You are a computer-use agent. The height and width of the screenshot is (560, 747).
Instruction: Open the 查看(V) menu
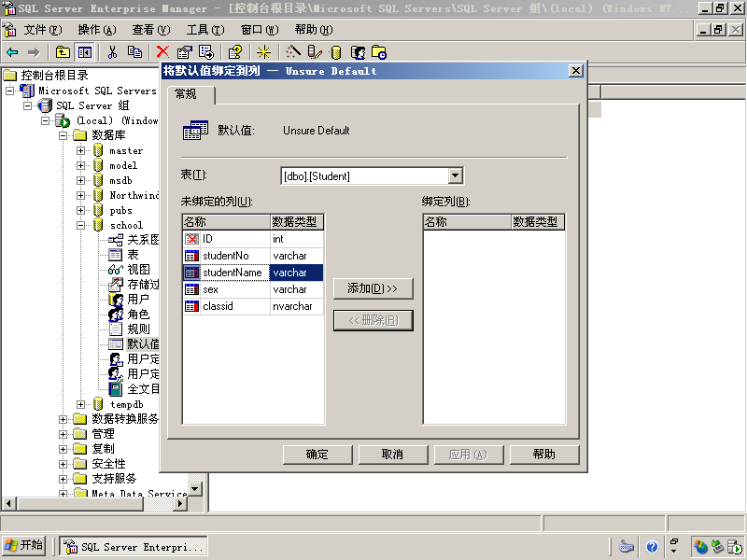tap(151, 30)
